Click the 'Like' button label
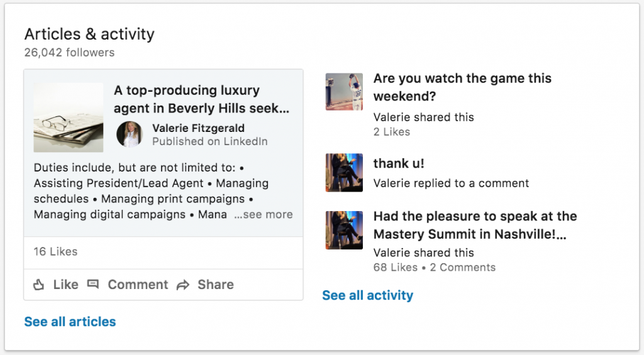644x355 pixels. click(65, 285)
